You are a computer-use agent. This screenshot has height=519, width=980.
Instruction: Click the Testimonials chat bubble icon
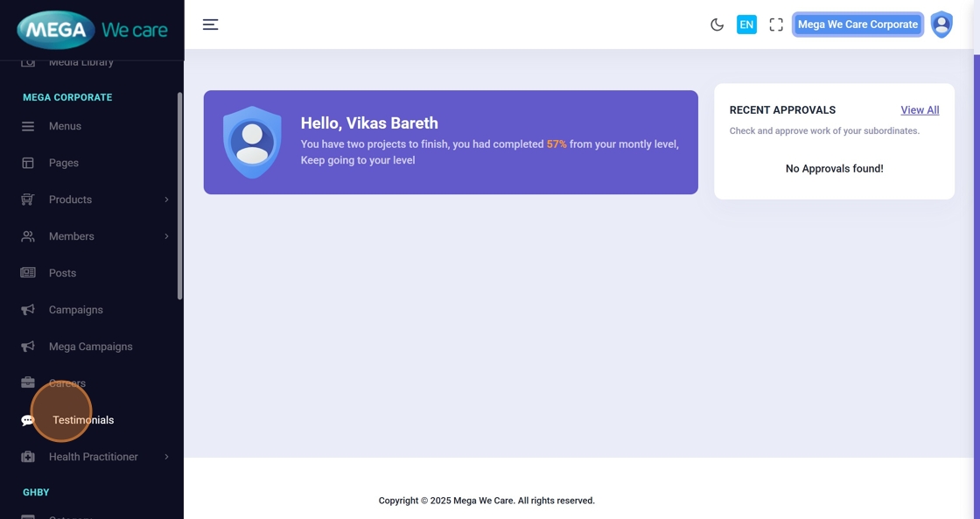pos(28,420)
